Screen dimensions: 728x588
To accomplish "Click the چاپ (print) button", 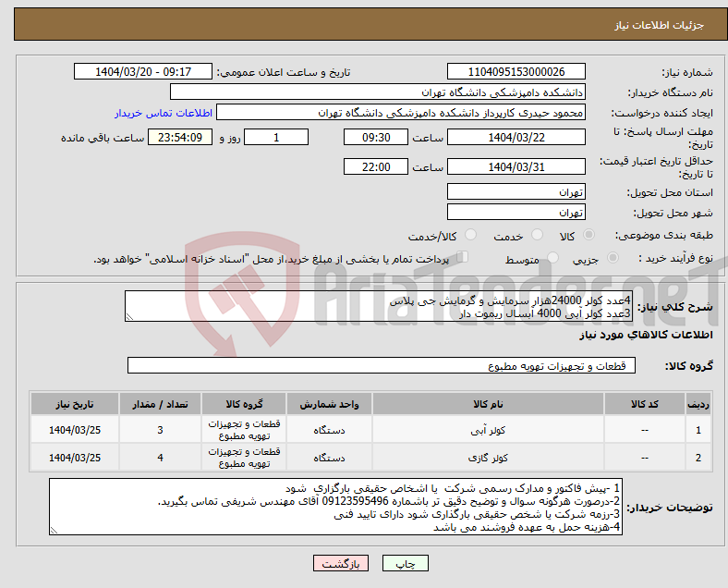I will (405, 563).
